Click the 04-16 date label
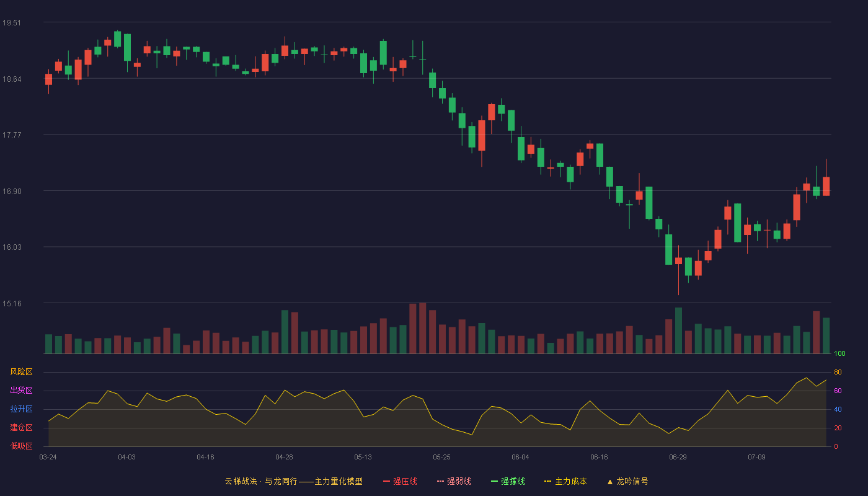 [205, 457]
